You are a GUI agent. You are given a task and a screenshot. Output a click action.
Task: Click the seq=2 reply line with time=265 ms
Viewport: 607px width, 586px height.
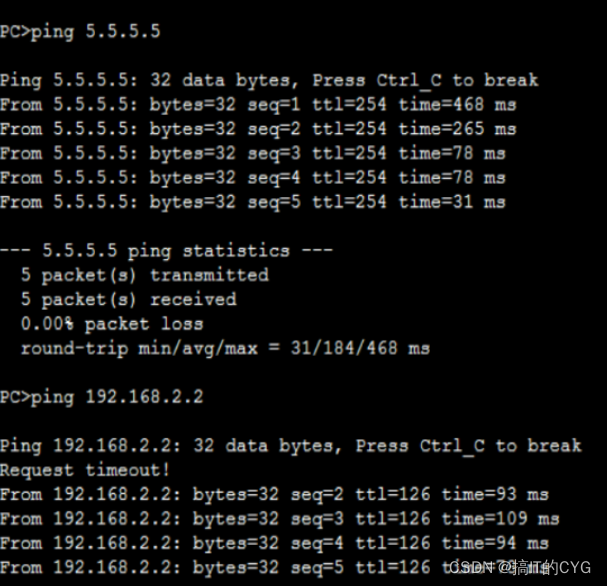pos(258,129)
